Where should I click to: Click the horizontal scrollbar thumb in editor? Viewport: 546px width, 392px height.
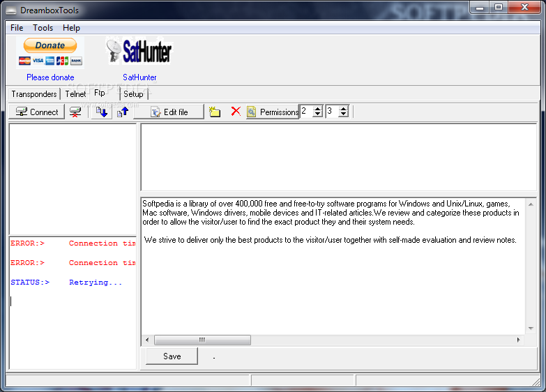tap(202, 340)
